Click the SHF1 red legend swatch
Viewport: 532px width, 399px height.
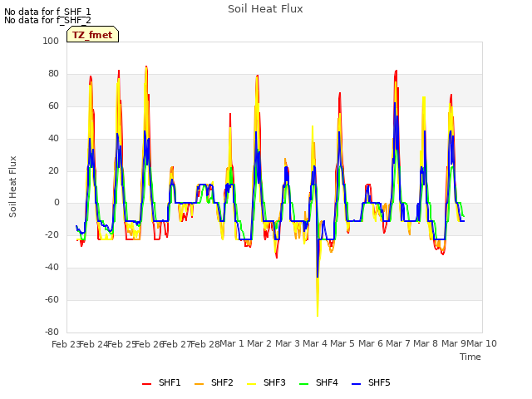pos(146,384)
